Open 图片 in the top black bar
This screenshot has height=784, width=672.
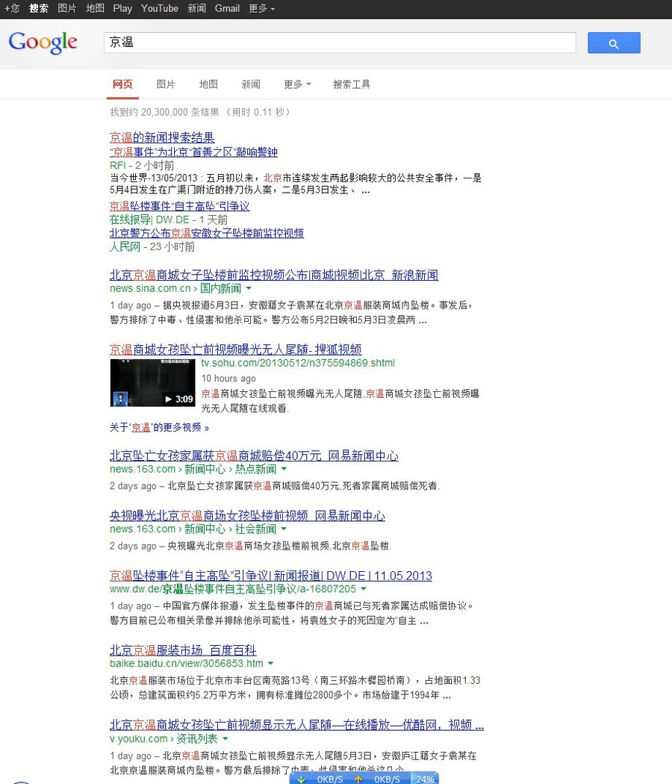(x=67, y=8)
